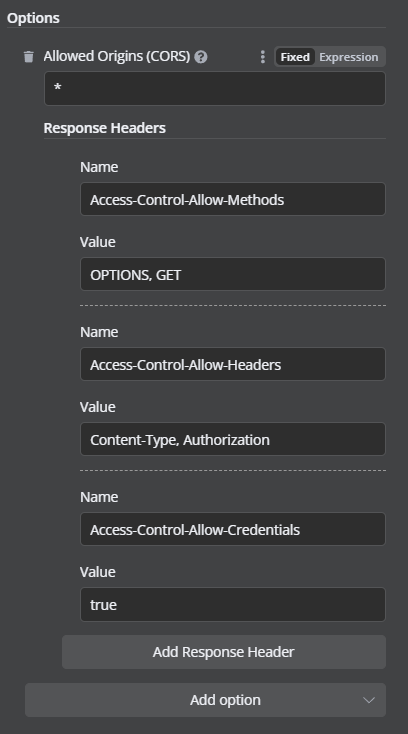Edit the value field containing true
The width and height of the screenshot is (408, 734).
pyautogui.click(x=233, y=604)
